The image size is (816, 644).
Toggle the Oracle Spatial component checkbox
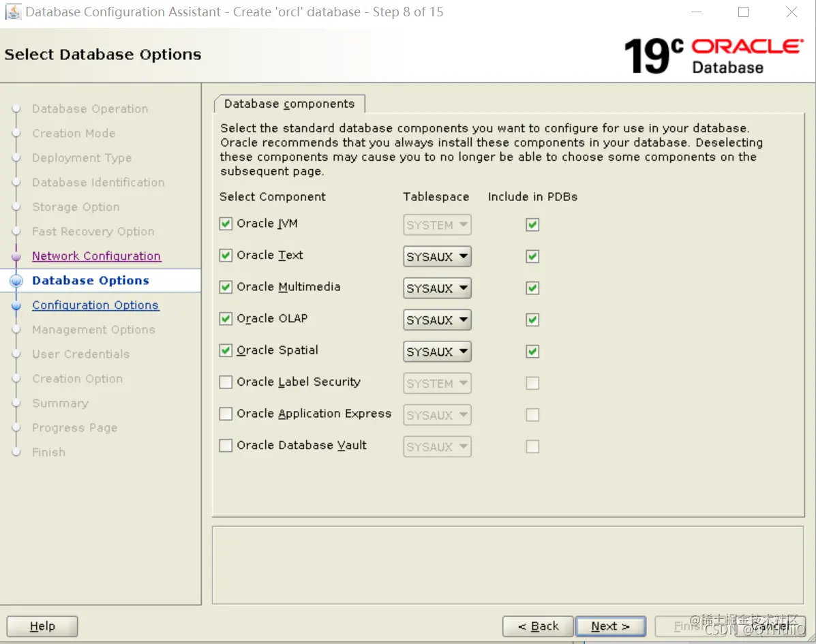pyautogui.click(x=226, y=350)
